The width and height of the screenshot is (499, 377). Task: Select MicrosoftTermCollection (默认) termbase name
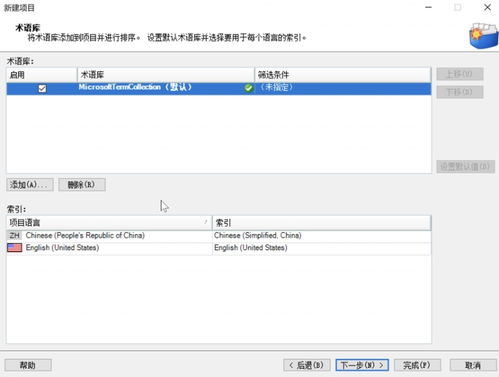point(135,87)
